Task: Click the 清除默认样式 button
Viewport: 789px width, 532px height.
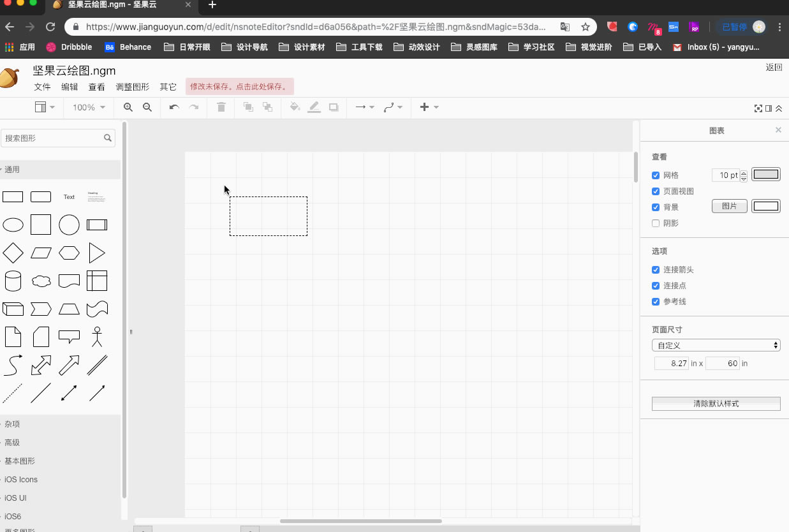Action: pyautogui.click(x=716, y=404)
